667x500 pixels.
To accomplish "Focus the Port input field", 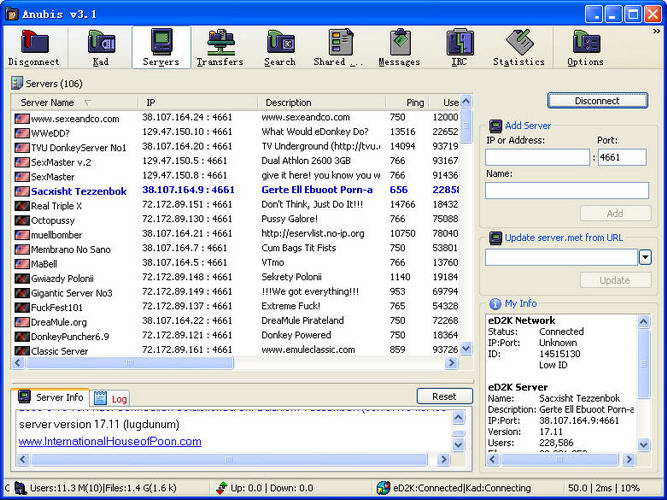I will [622, 157].
